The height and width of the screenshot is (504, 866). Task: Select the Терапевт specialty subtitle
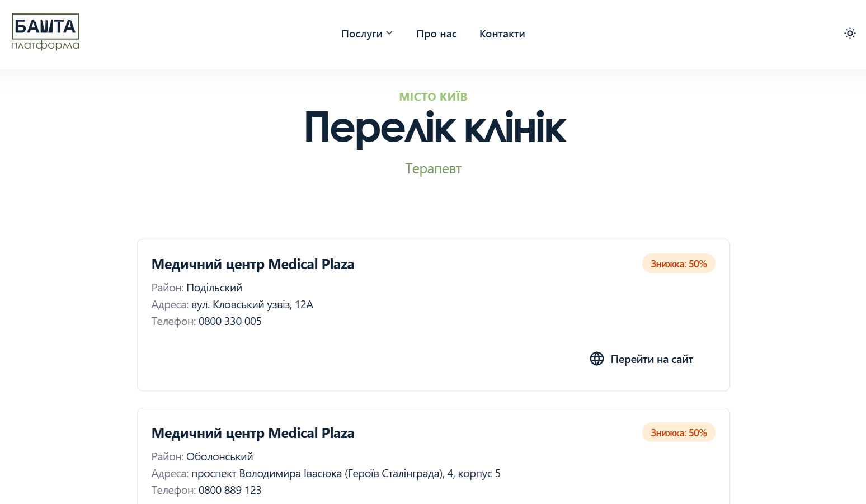point(433,169)
